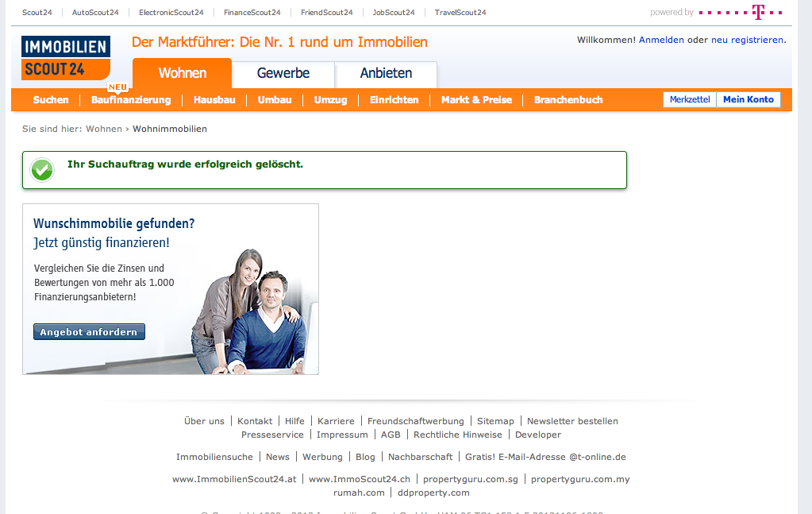Click the Anmelden link
812x514 pixels.
pyautogui.click(x=661, y=40)
